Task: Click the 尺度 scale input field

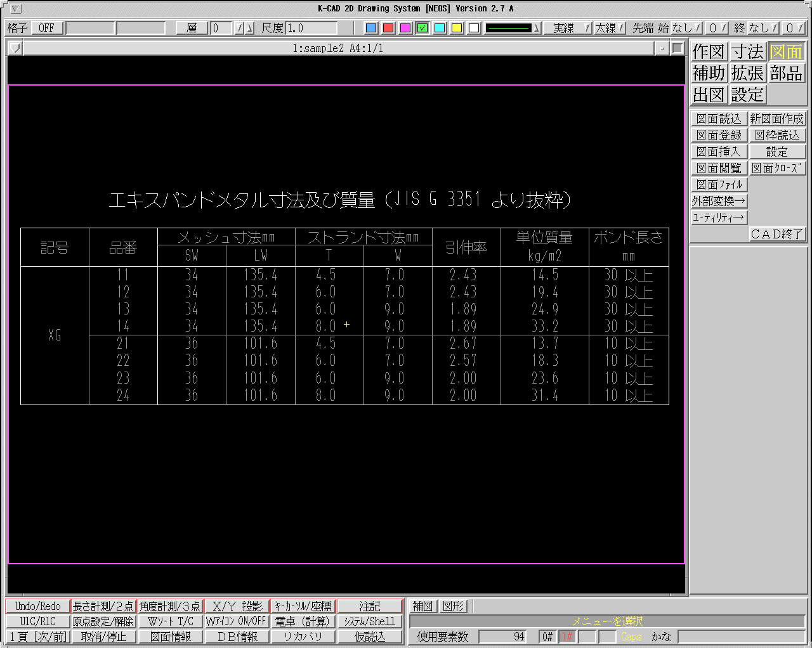Action: pos(311,28)
